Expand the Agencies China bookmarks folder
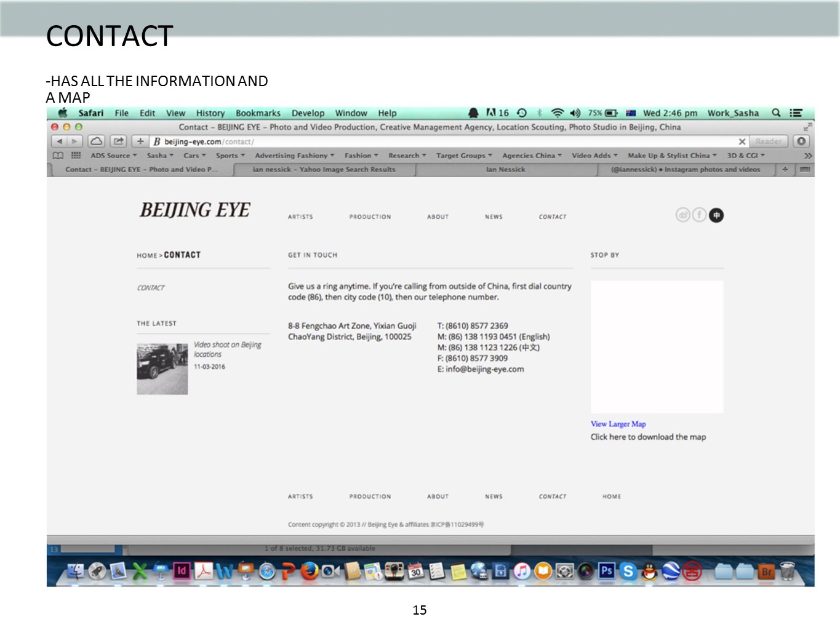Screen dimensions: 840x630 point(532,156)
